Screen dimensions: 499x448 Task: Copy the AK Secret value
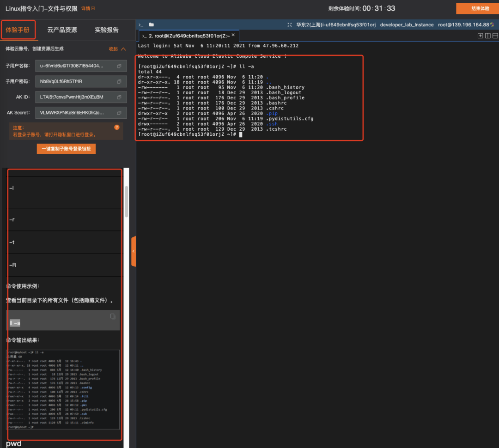pyautogui.click(x=119, y=113)
